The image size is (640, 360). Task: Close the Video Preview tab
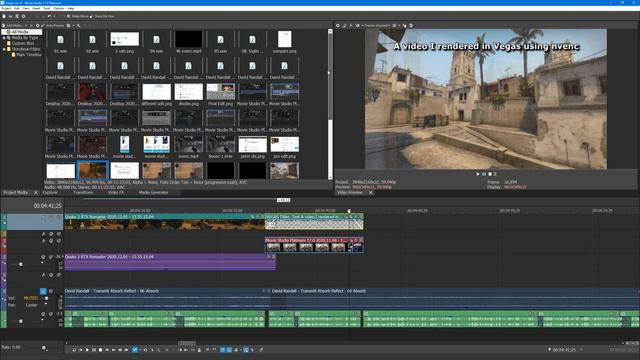pyautogui.click(x=371, y=193)
